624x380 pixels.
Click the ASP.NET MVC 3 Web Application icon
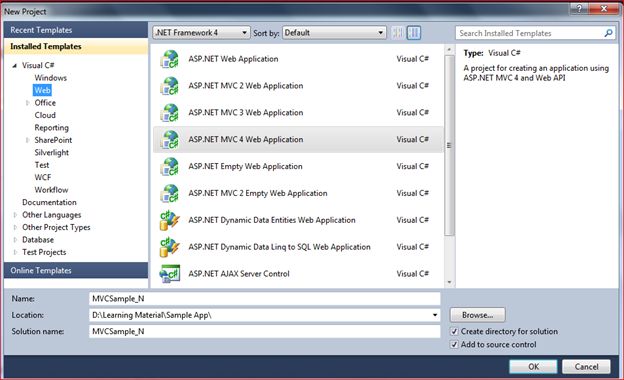[170, 113]
